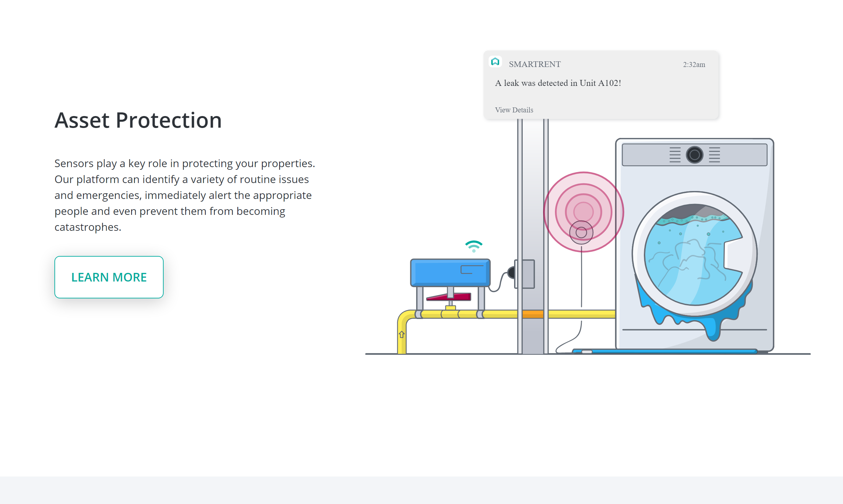Open the View Details link
Viewport: 843px width, 504px height.
point(514,110)
